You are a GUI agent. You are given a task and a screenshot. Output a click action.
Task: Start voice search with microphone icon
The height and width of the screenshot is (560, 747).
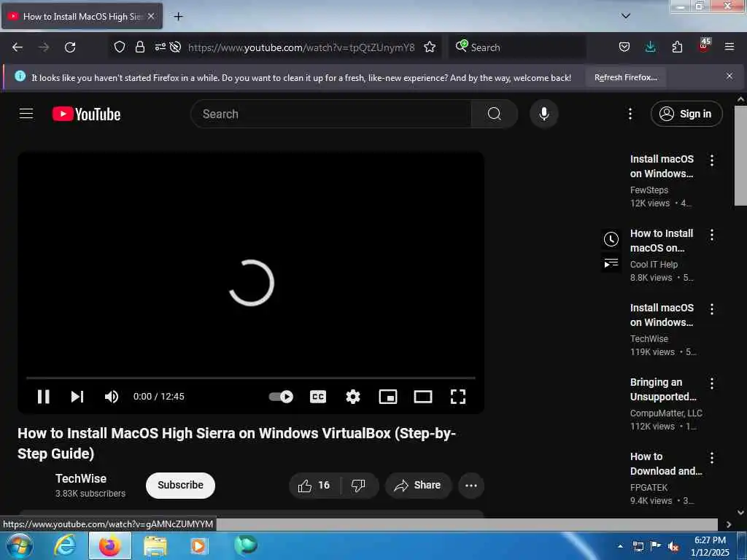(x=543, y=114)
